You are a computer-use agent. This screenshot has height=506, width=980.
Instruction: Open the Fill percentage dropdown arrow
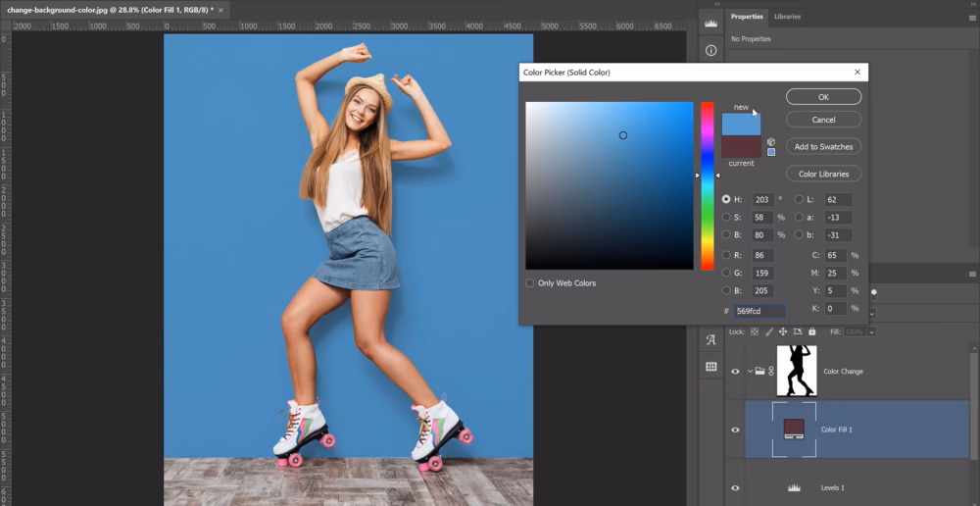pyautogui.click(x=871, y=331)
